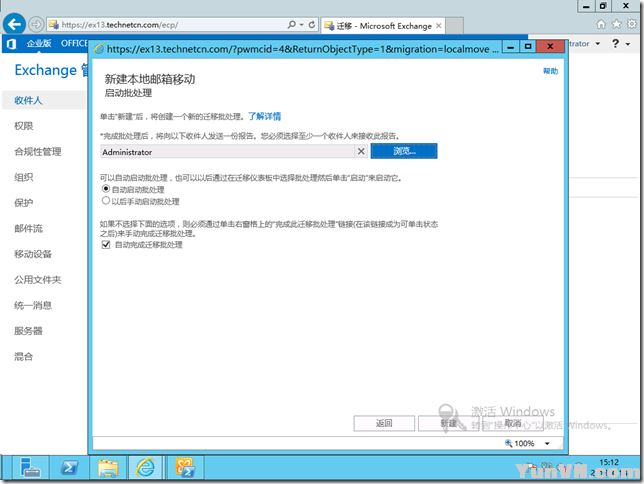Open the 保护 navigation item

pos(23,203)
